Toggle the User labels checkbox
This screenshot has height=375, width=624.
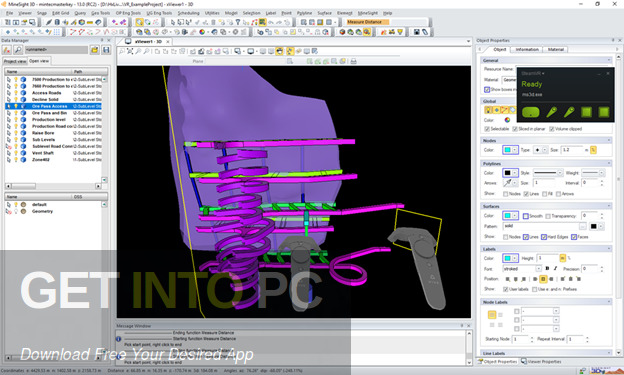click(x=505, y=289)
